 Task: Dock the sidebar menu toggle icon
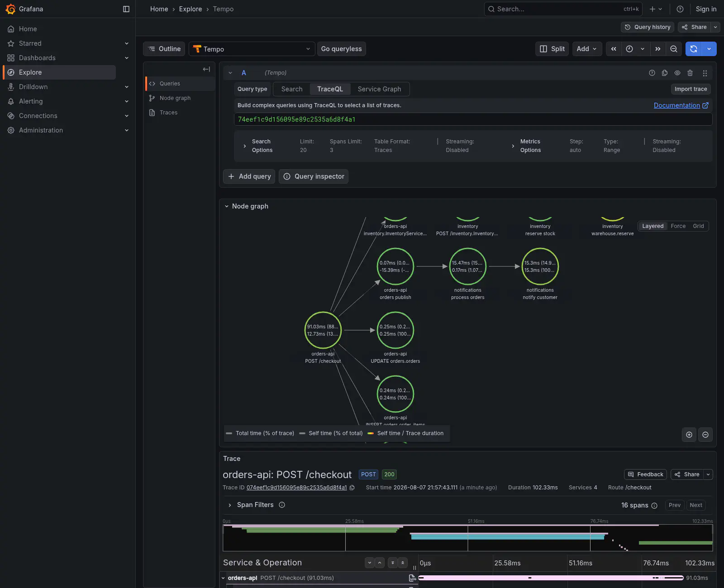pos(126,9)
